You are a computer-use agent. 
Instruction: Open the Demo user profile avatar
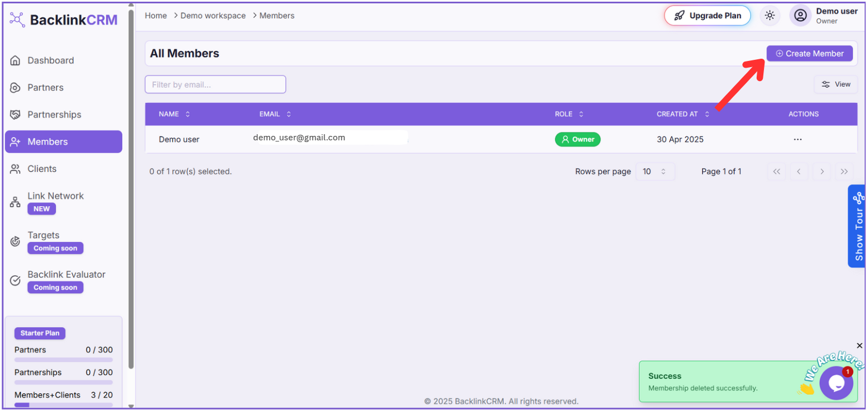(800, 16)
